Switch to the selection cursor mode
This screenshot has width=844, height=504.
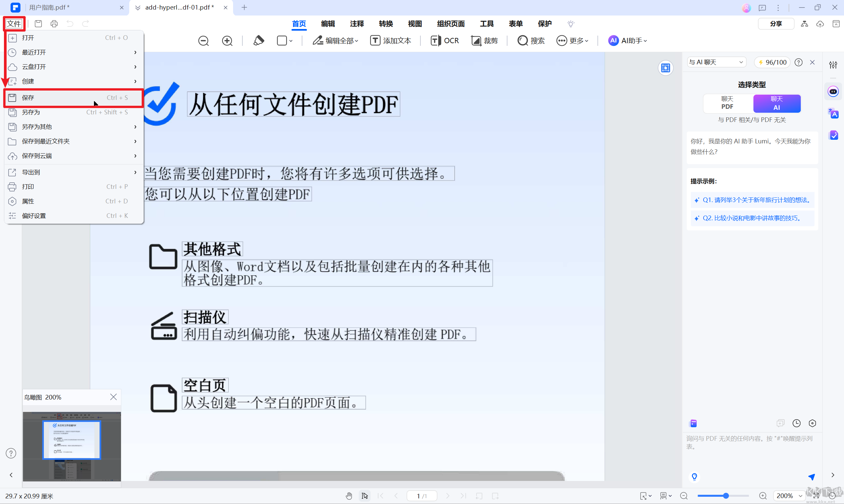click(x=364, y=496)
